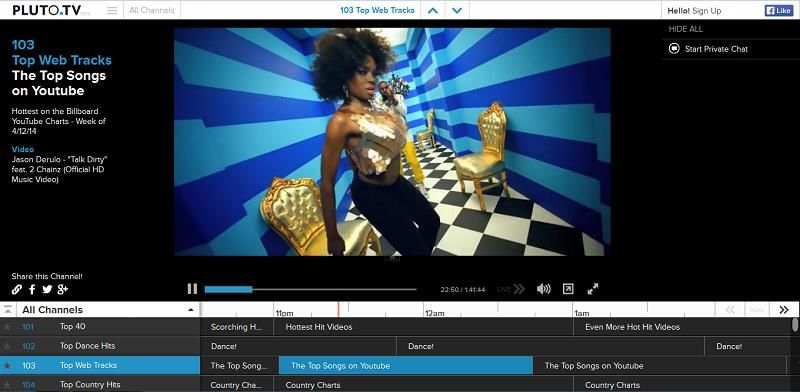
Task: Share this channel on Twitter
Action: click(47, 289)
